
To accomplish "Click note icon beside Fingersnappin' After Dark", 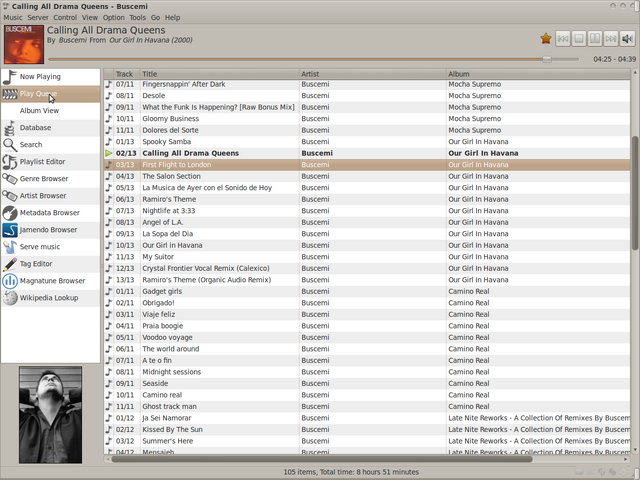I will tap(109, 84).
